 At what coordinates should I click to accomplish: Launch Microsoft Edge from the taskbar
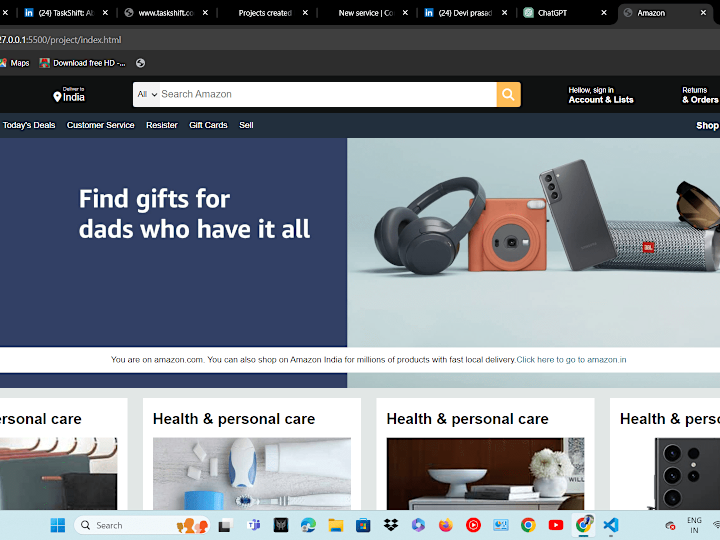click(x=308, y=525)
